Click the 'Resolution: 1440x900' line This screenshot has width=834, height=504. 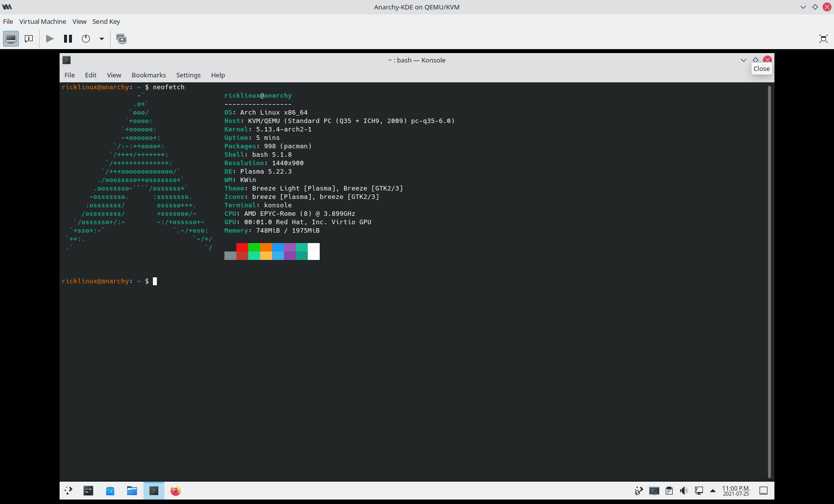[x=264, y=163]
